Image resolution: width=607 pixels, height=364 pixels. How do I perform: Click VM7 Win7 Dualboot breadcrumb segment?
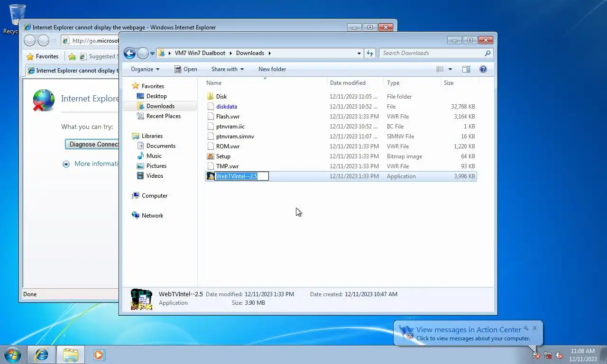tap(200, 53)
